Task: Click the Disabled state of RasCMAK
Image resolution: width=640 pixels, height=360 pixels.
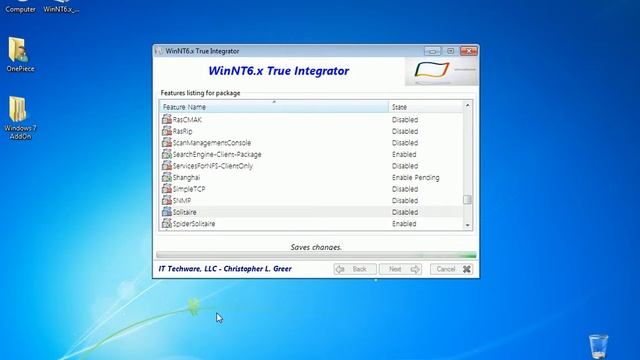Action: click(x=405, y=120)
